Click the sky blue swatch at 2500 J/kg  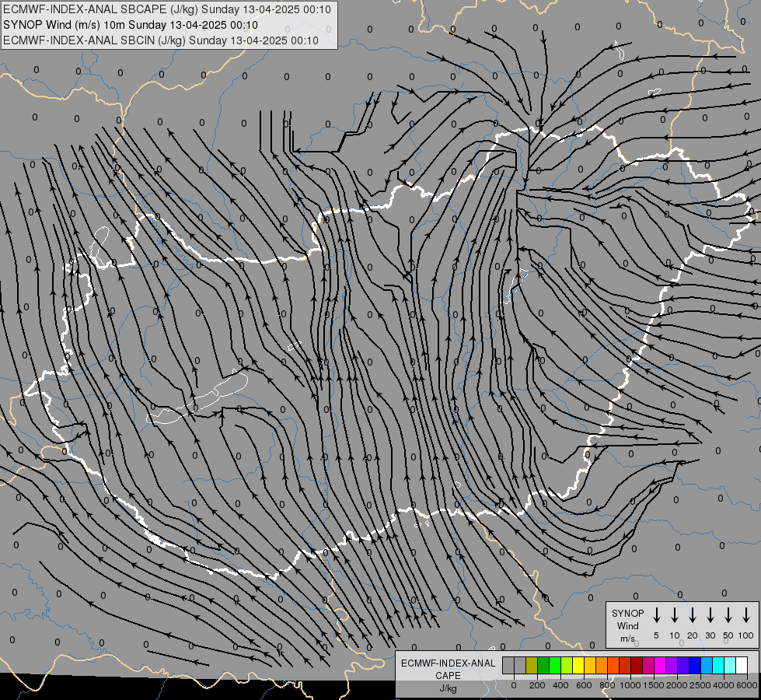pos(707,665)
